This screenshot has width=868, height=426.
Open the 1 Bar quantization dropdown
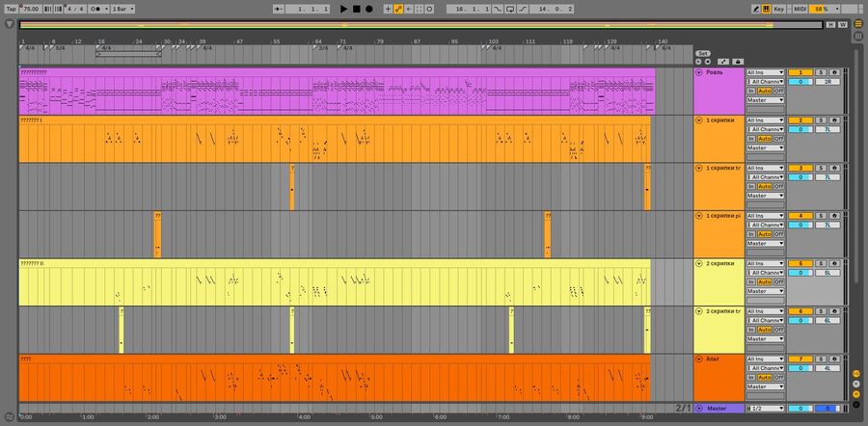(122, 9)
